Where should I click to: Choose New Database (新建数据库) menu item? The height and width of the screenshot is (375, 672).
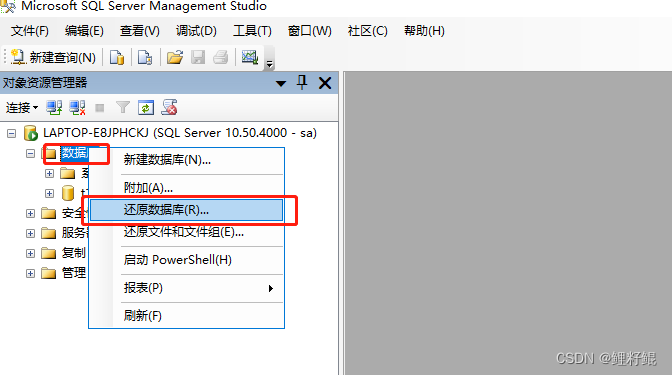186,160
